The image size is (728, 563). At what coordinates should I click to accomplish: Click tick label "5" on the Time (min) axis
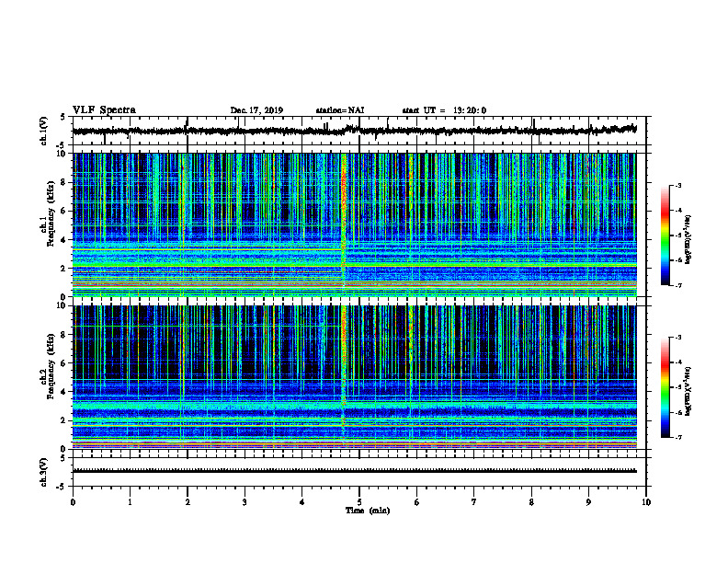tap(359, 502)
